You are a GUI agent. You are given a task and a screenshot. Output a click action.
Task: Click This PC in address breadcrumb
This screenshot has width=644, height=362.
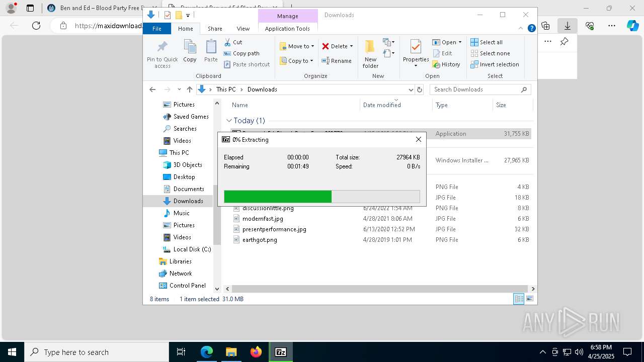(226, 89)
